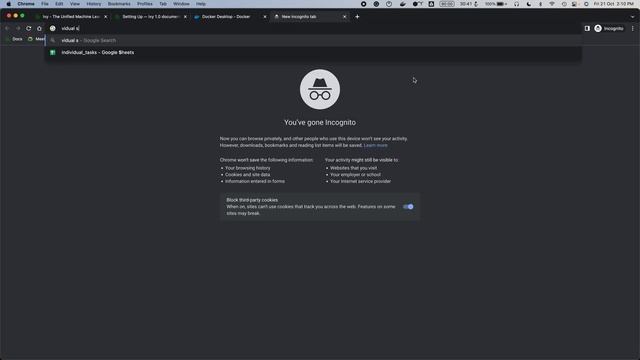Viewport: 640px width, 360px height.
Task: Click the Incognito hat and glasses logo
Action: pyautogui.click(x=320, y=89)
